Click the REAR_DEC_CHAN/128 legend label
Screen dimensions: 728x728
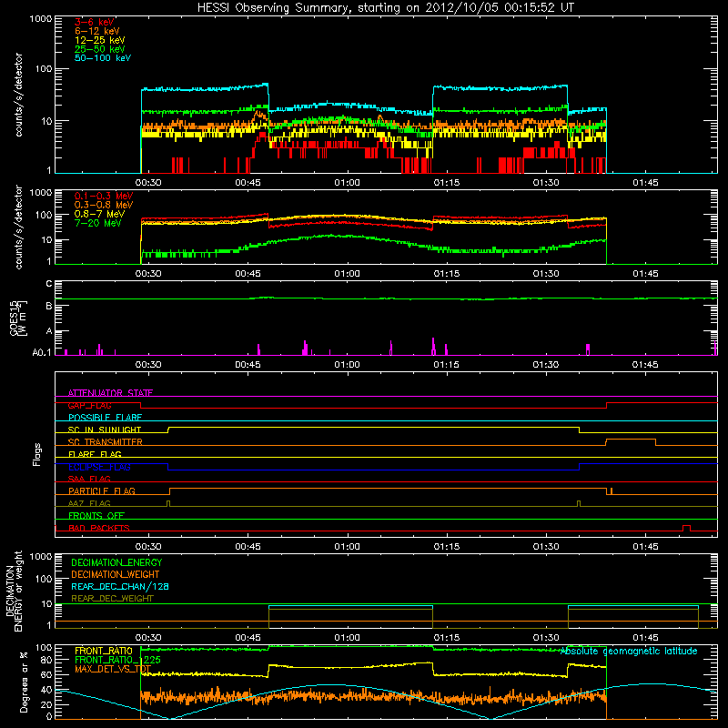120,587
